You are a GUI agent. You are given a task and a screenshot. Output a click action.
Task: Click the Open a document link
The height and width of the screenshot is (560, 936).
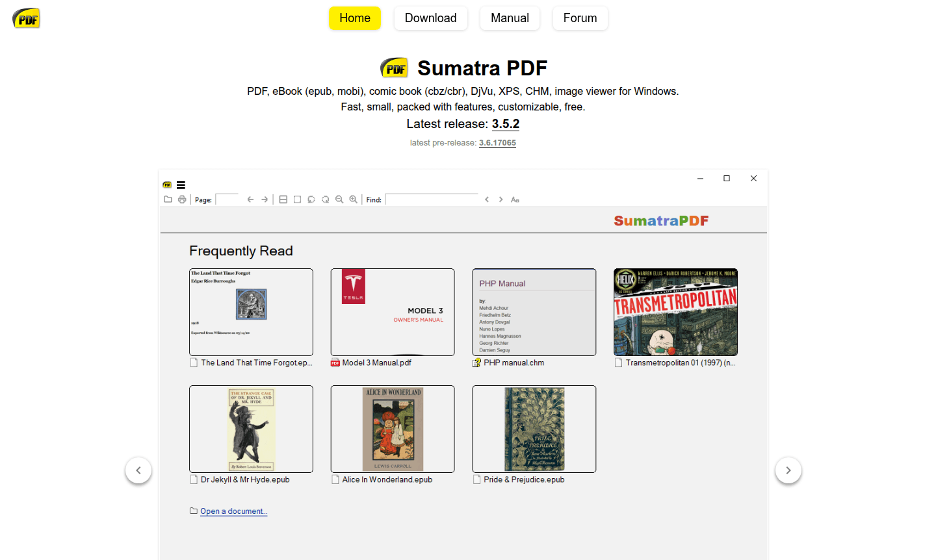pos(233,511)
